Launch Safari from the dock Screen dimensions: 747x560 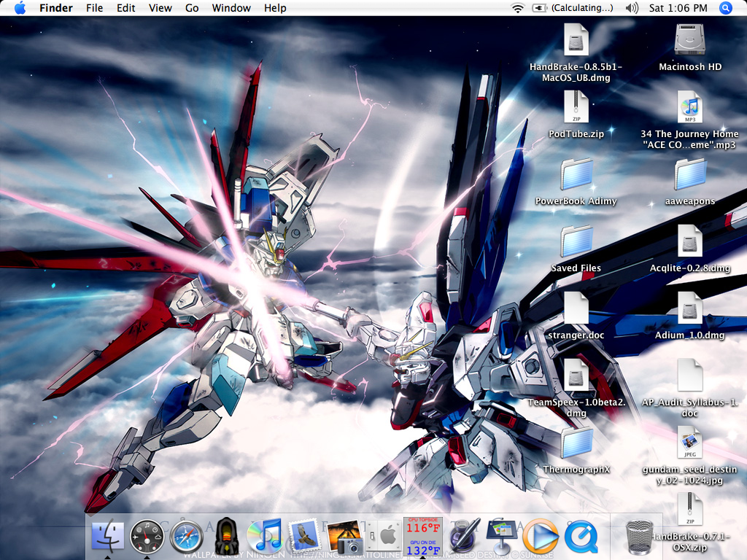tap(186, 537)
